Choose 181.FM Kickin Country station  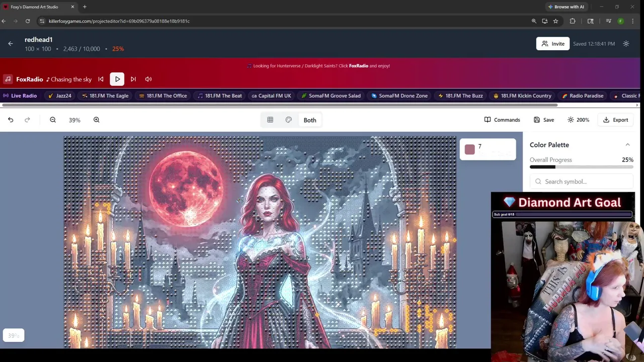pos(522,96)
